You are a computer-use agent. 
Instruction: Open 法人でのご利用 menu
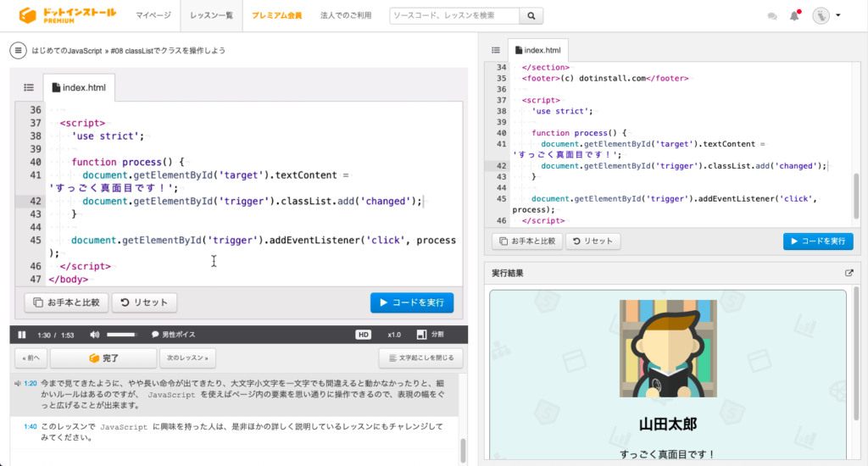point(346,15)
